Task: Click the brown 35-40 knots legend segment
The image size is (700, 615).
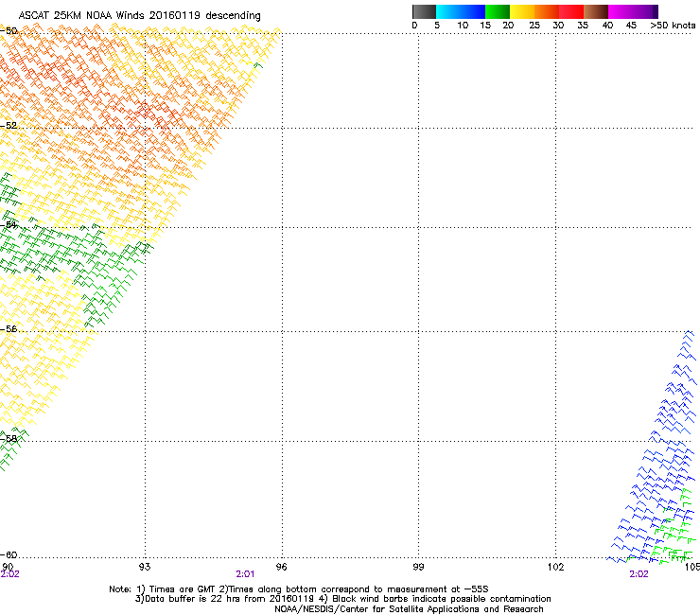Action: coord(596,11)
